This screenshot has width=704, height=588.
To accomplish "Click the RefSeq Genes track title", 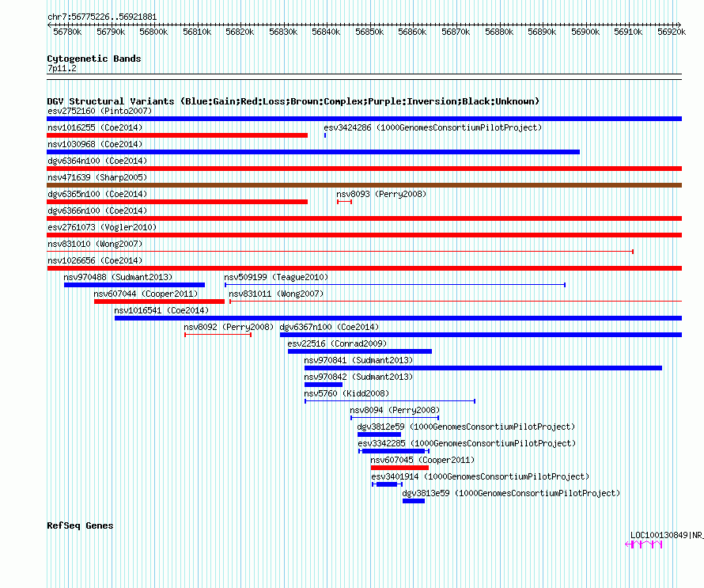I will pyautogui.click(x=80, y=525).
